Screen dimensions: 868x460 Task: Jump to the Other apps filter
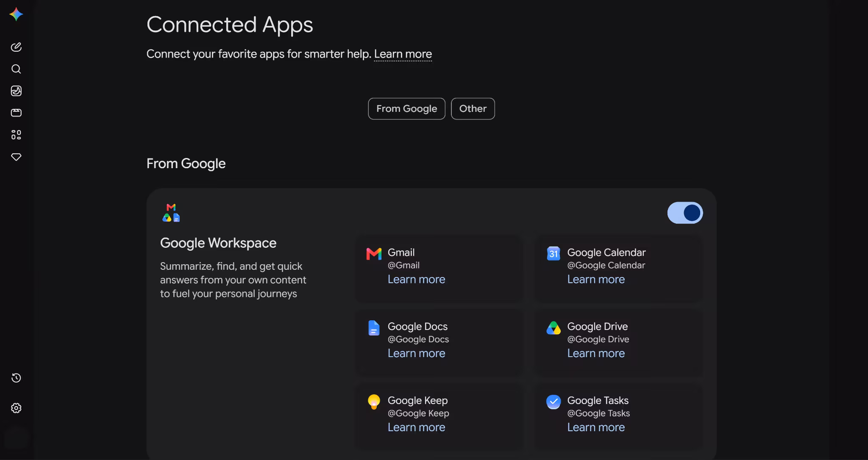[473, 109]
